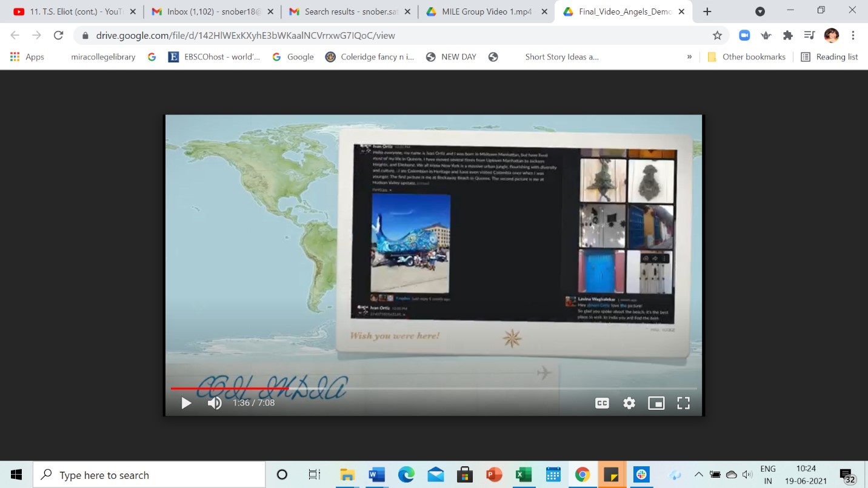The width and height of the screenshot is (868, 488).
Task: Open the miracollegelibrary bookmark
Action: [x=103, y=57]
